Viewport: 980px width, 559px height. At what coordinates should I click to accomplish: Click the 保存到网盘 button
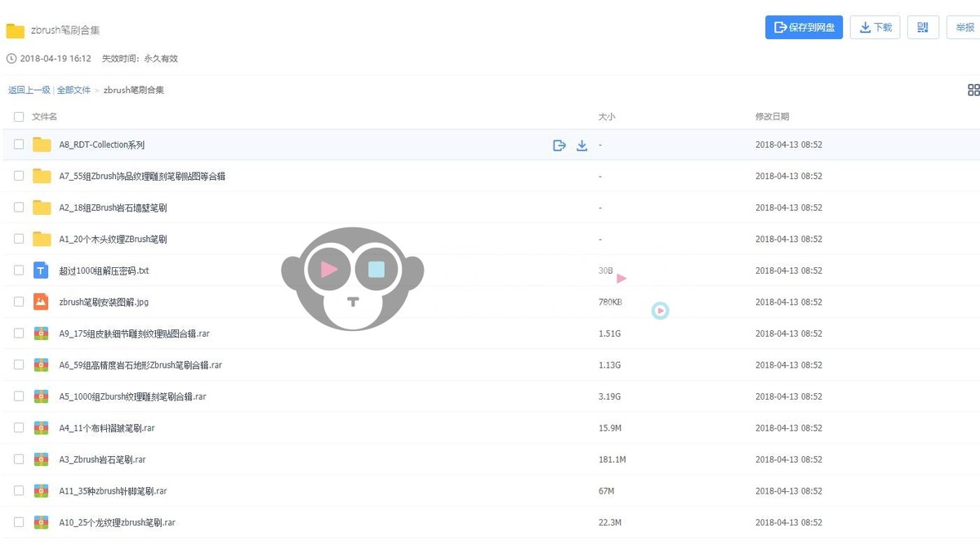point(804,27)
